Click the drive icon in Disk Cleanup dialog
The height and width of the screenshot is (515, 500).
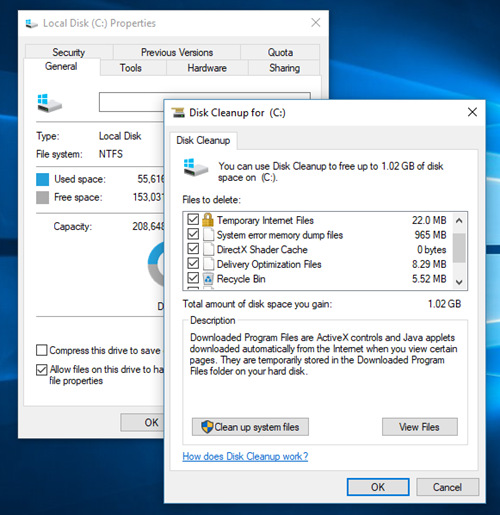click(195, 168)
